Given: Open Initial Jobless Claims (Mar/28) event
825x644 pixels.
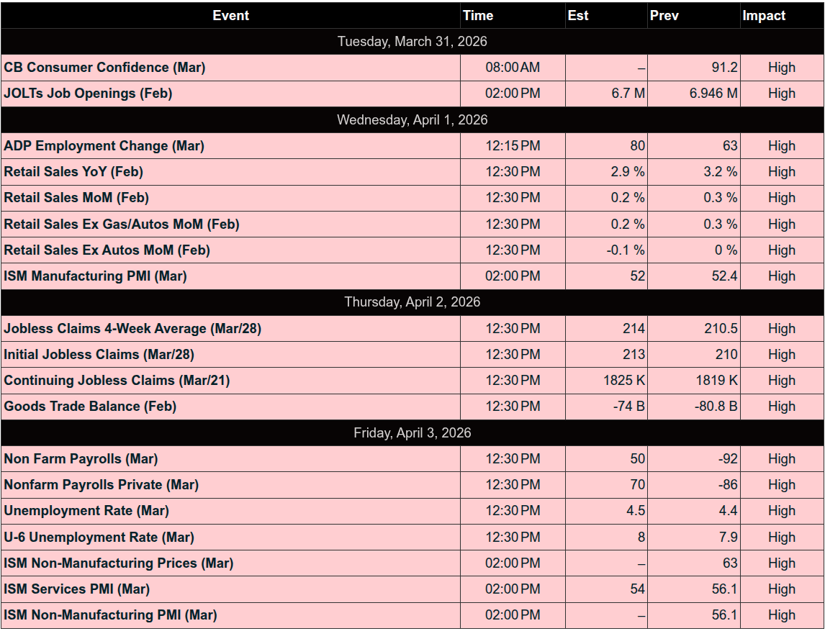Looking at the screenshot, I should [x=99, y=355].
